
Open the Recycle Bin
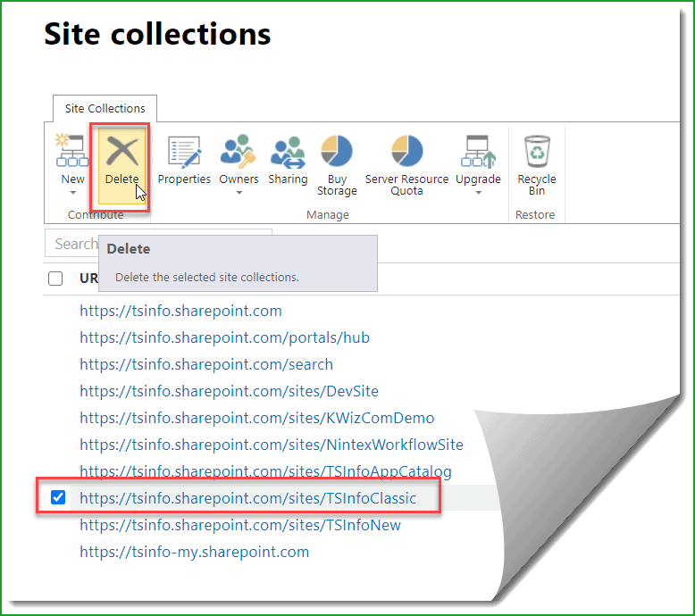[537, 166]
